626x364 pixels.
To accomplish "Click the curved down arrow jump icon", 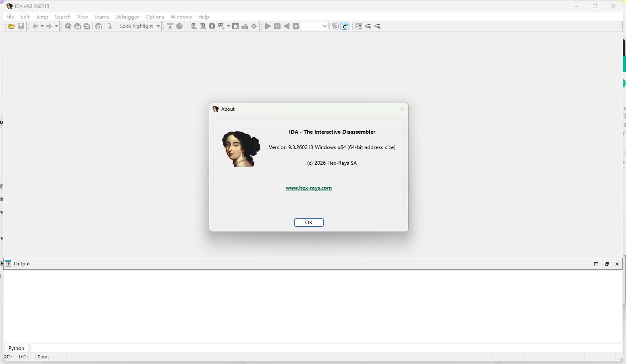I will pyautogui.click(x=110, y=26).
